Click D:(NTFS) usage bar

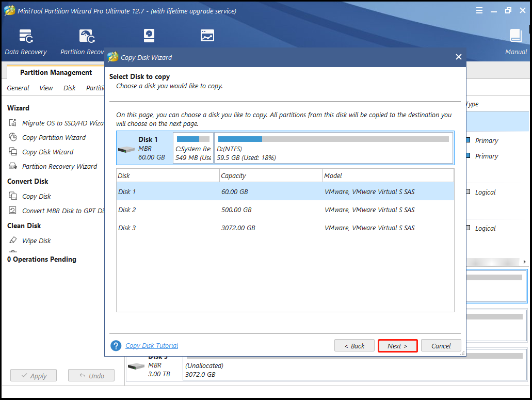click(333, 139)
